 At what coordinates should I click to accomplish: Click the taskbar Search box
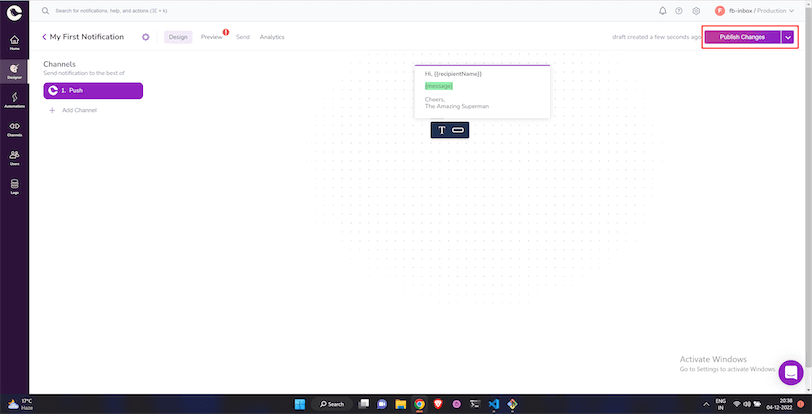point(332,404)
